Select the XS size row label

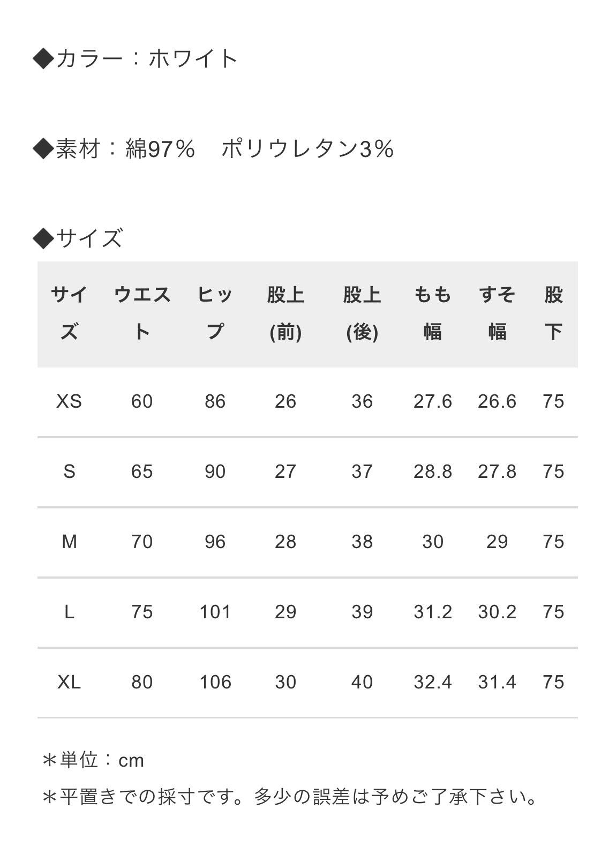point(69,401)
